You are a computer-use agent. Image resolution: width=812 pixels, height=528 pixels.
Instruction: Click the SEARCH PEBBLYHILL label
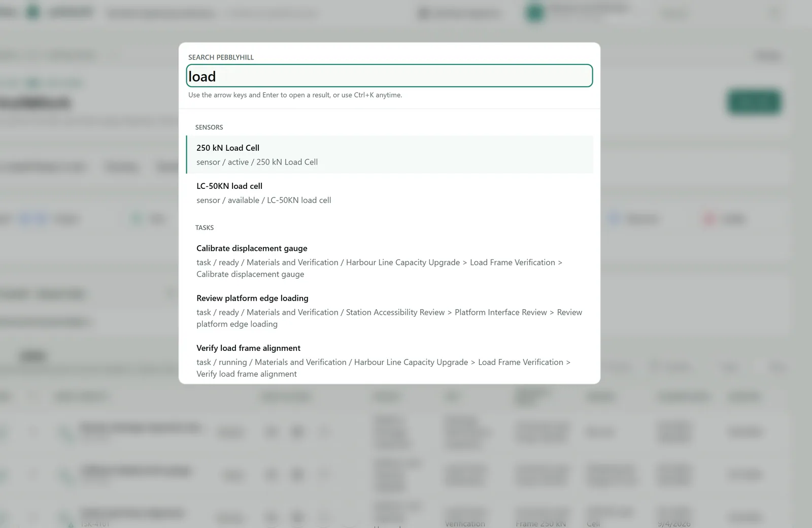click(221, 57)
